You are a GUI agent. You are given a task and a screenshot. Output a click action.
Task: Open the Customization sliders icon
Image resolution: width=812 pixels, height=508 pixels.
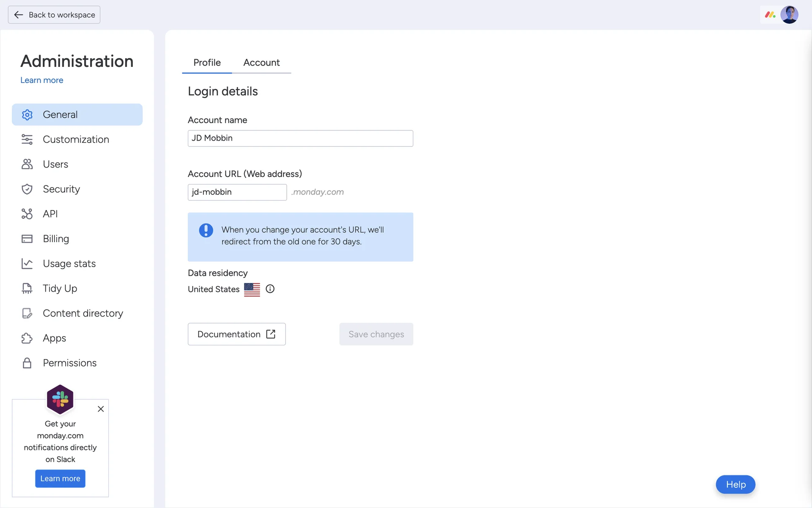tap(27, 139)
